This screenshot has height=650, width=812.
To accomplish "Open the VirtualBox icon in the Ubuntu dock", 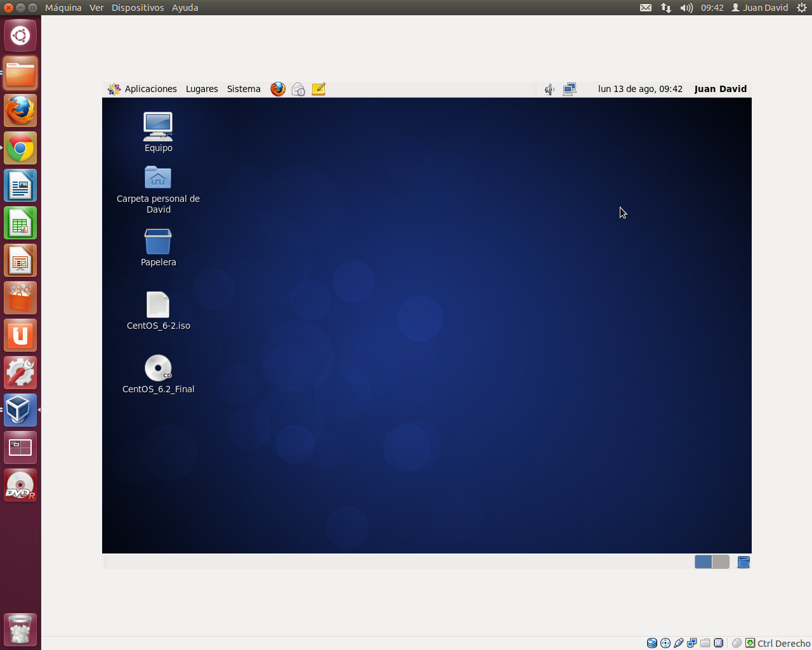I will coord(20,410).
